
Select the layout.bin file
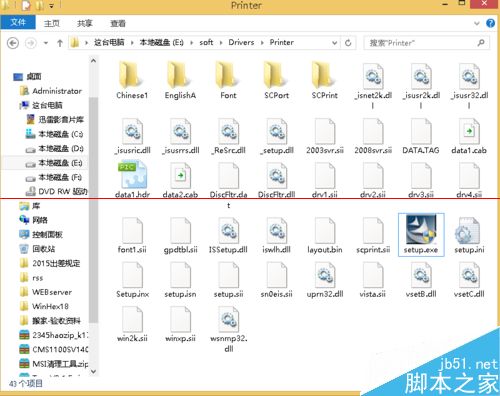[325, 235]
